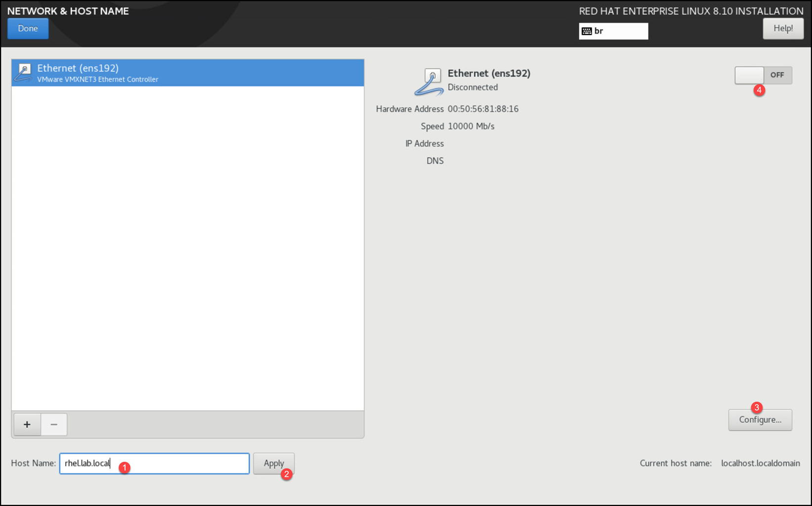Click the 10000 Mb/s speed value
This screenshot has height=506, width=812.
[471, 126]
